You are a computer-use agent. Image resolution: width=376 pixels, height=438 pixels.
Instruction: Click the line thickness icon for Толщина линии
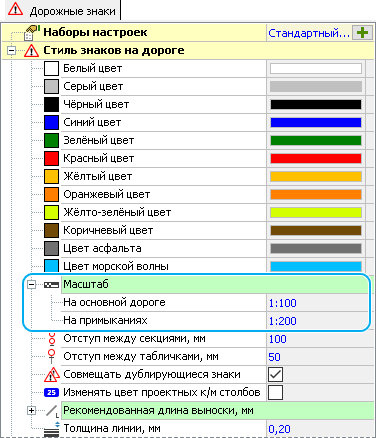(x=52, y=429)
